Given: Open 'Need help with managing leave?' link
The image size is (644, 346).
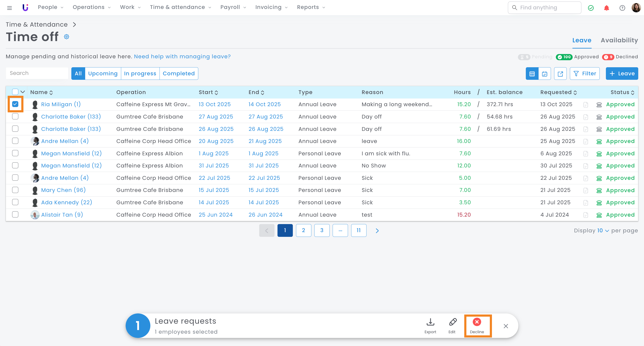Looking at the screenshot, I should pos(182,56).
